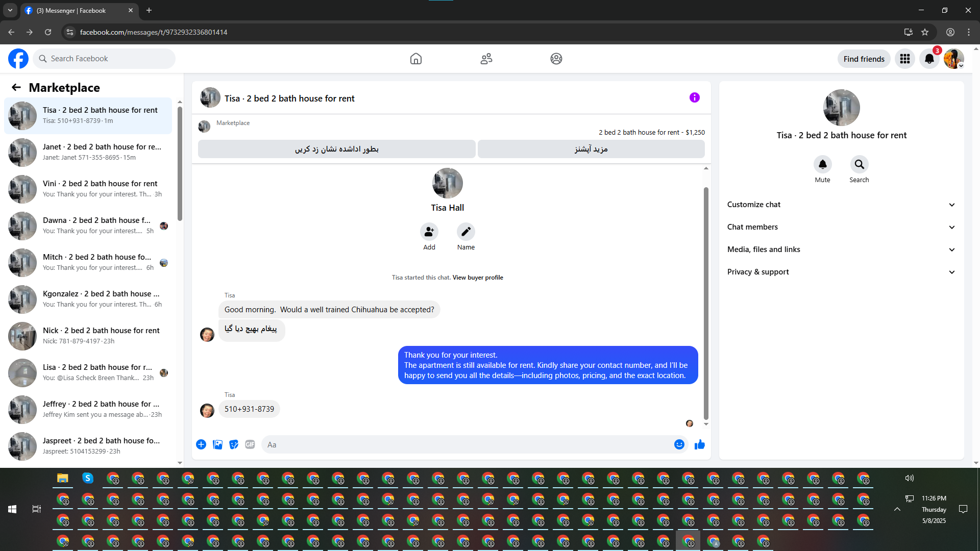Open Jaspreet 5104153299 conversation
This screenshot has height=551, width=980.
tap(88, 446)
